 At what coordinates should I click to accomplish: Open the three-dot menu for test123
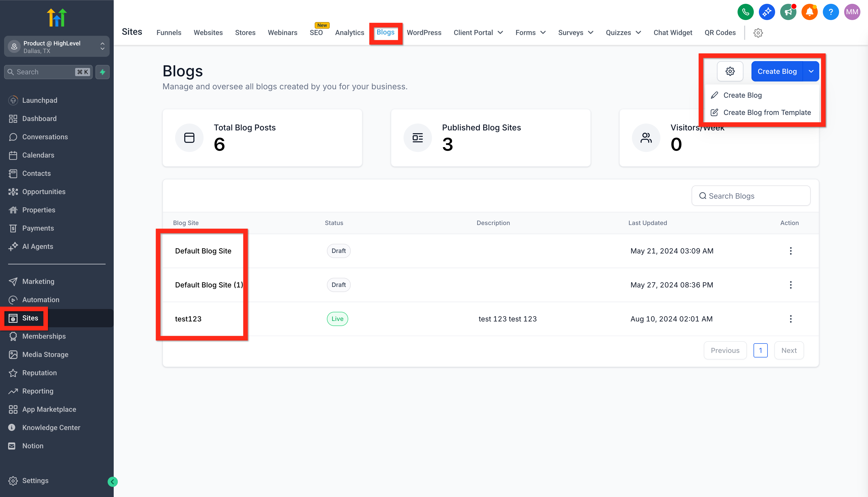click(791, 319)
